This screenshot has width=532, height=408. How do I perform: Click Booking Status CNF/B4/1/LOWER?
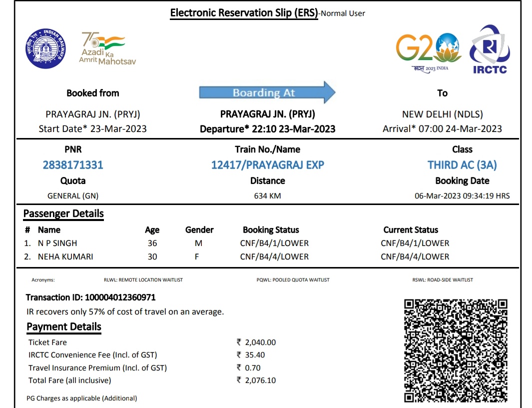point(274,243)
